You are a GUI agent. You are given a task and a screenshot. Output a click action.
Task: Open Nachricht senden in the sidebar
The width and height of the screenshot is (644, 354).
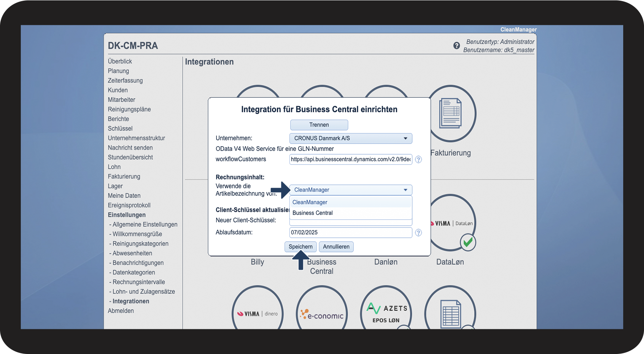[x=130, y=148]
